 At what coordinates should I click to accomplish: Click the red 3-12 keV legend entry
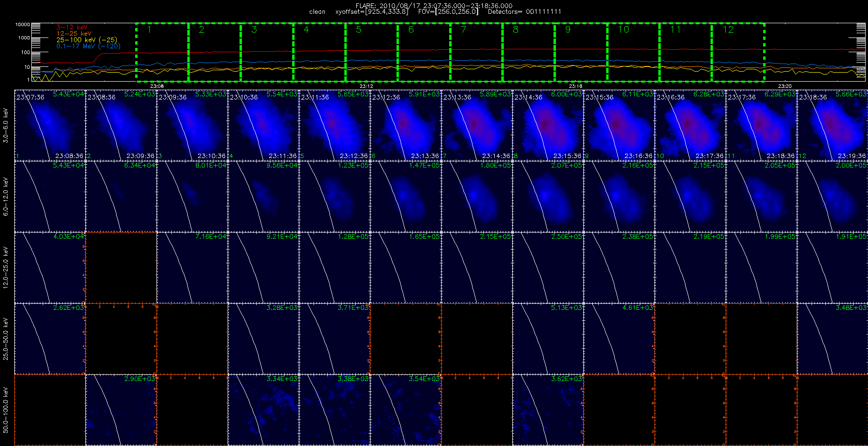coord(72,28)
